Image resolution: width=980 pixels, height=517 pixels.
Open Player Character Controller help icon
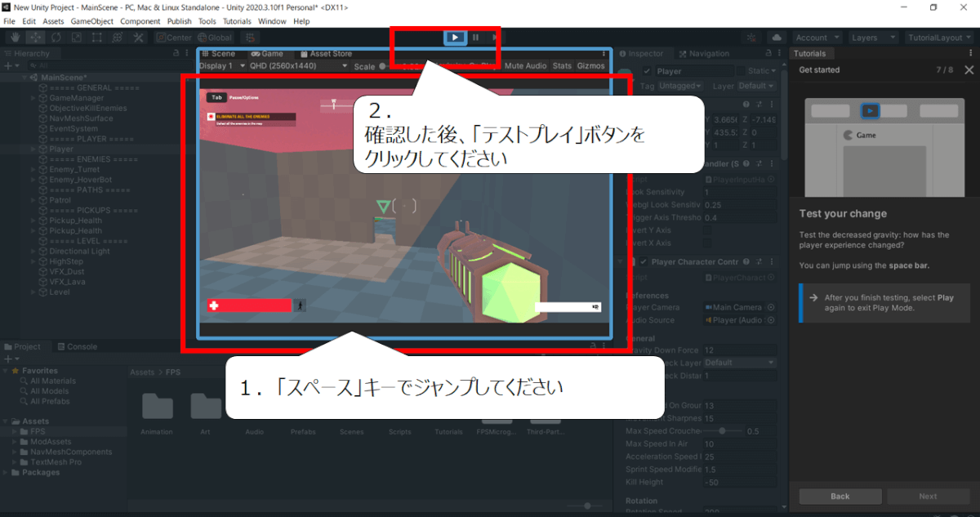746,262
